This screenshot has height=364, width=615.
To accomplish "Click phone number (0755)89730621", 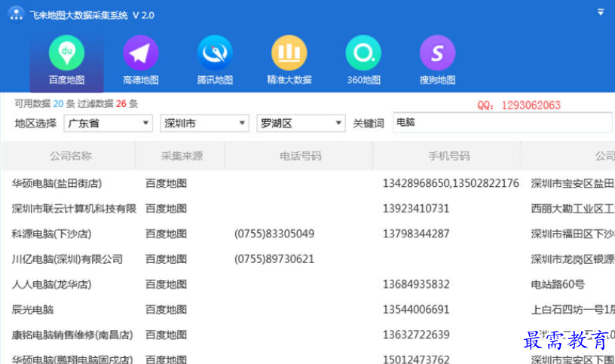I will tap(274, 259).
